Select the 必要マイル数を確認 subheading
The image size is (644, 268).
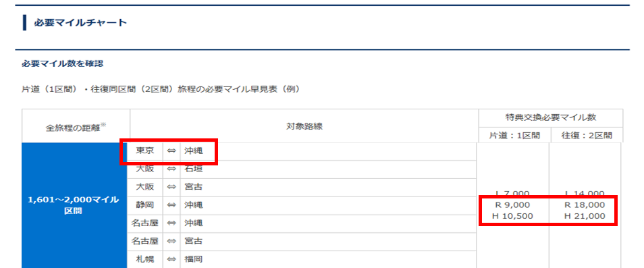(62, 63)
